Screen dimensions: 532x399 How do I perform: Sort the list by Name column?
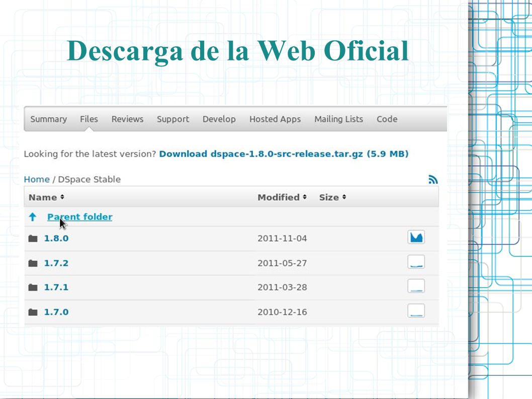pos(46,197)
